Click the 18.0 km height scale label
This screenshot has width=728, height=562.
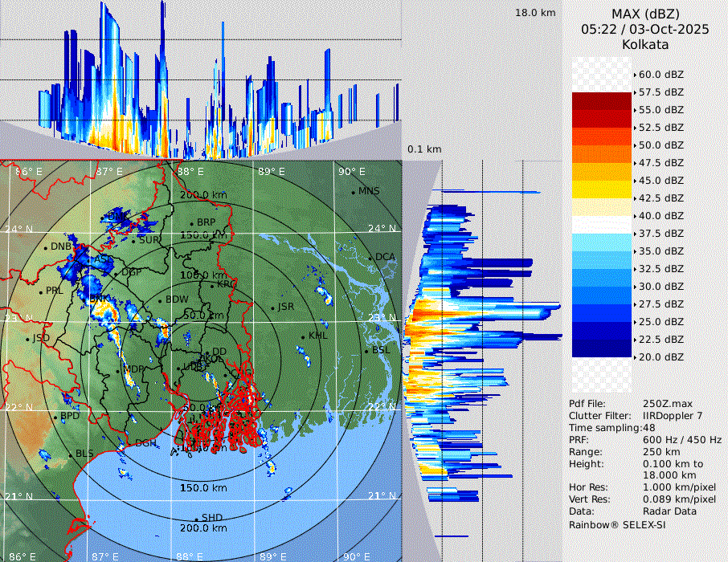click(x=535, y=13)
